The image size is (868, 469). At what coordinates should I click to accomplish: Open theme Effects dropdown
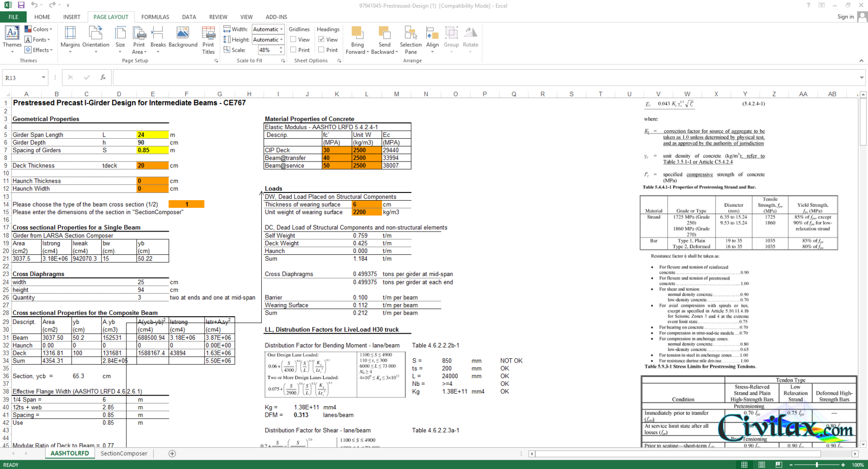click(x=38, y=50)
